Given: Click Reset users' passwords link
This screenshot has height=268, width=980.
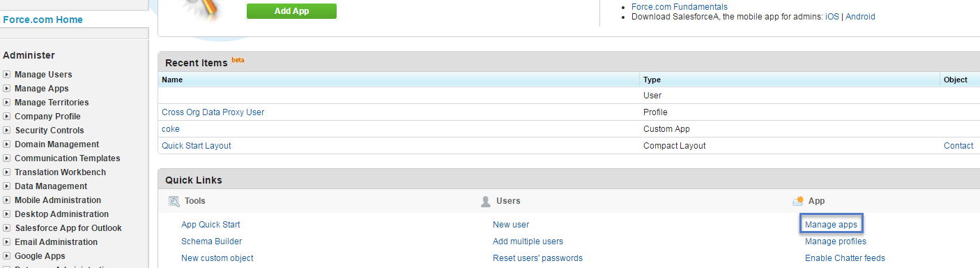Looking at the screenshot, I should 537,258.
